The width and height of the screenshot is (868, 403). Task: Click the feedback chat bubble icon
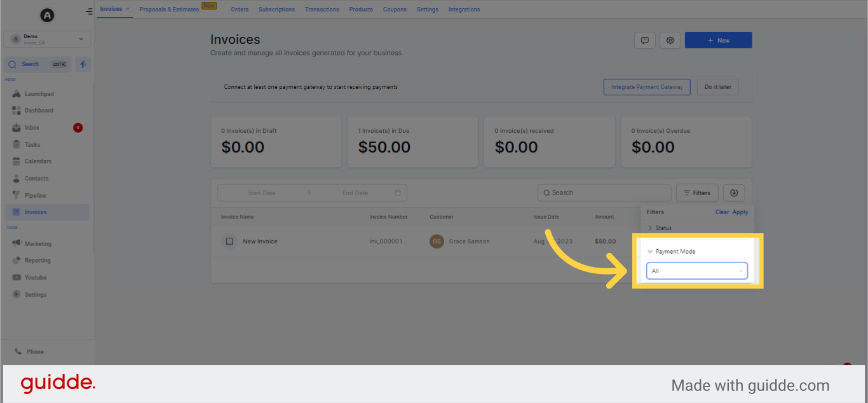[x=644, y=39]
